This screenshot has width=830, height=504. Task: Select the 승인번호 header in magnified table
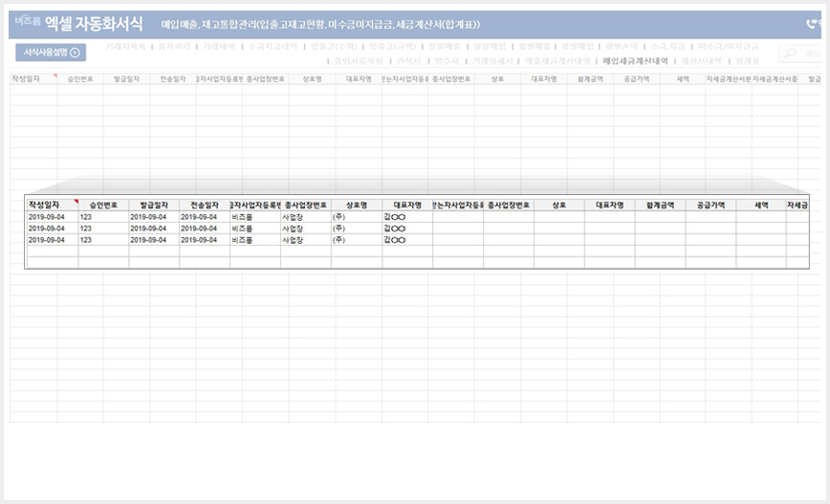(103, 205)
